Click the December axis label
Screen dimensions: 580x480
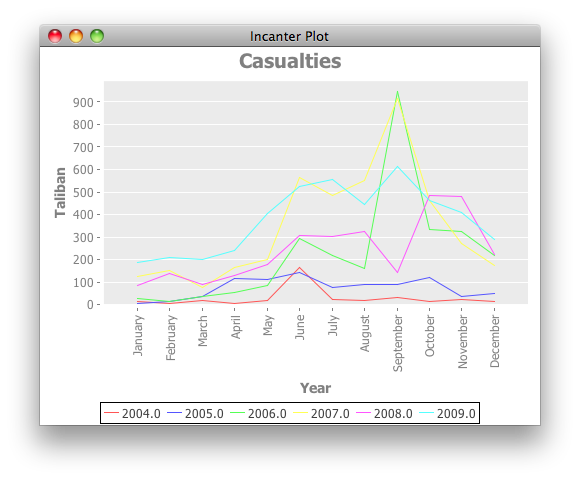495,341
